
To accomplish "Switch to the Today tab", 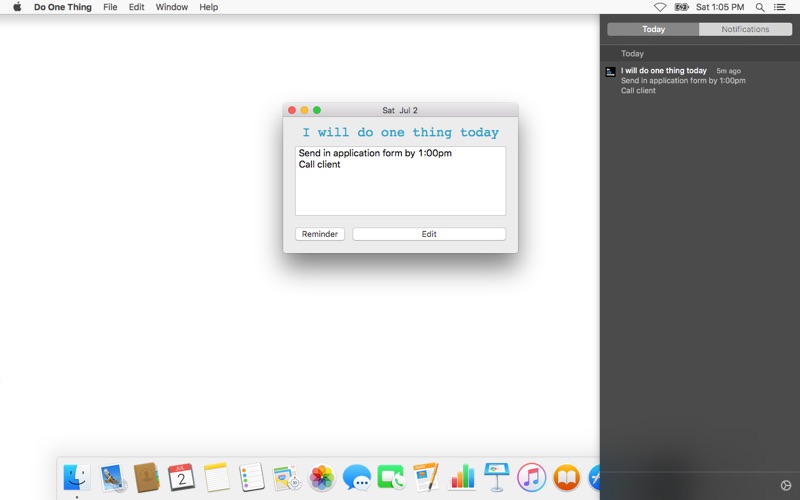I will pos(653,29).
